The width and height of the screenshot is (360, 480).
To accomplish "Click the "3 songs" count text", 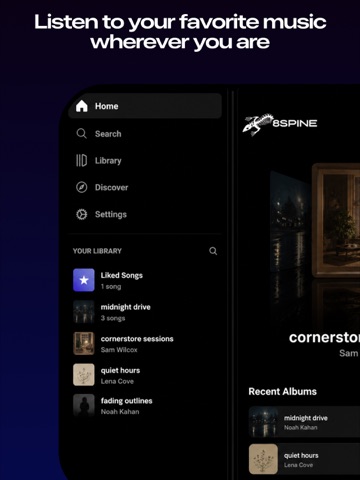I will pyautogui.click(x=113, y=318).
